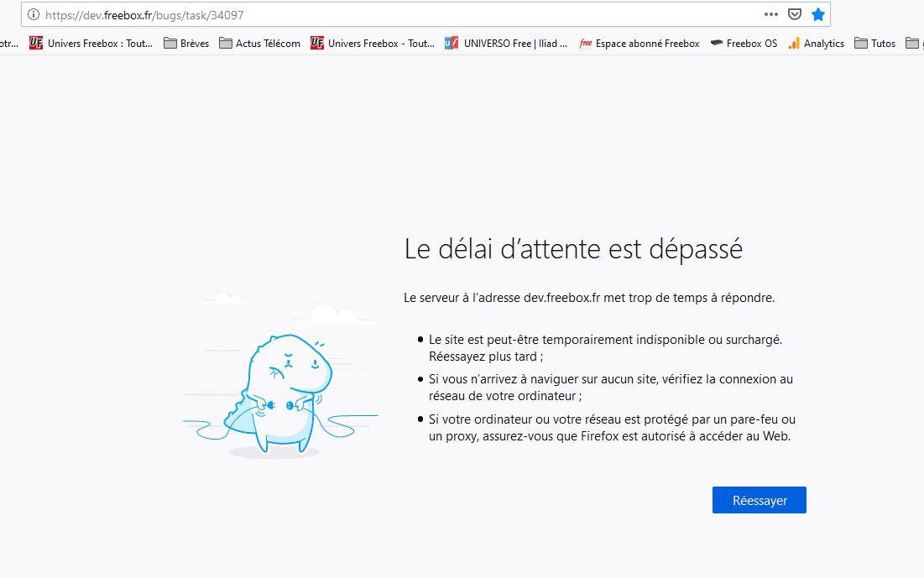924x578 pixels.
Task: Save page to Pocket icon
Action: (794, 14)
